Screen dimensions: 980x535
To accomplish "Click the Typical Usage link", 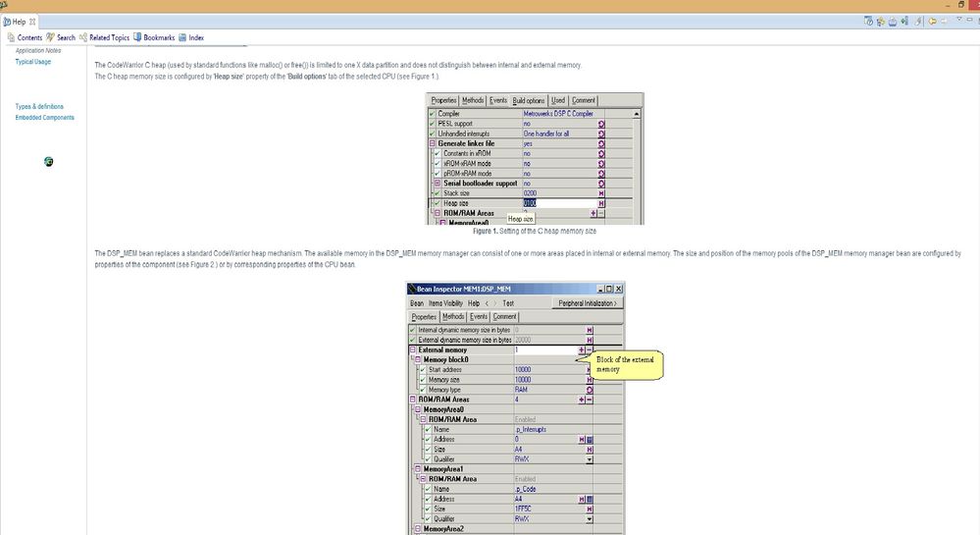I will (x=33, y=62).
